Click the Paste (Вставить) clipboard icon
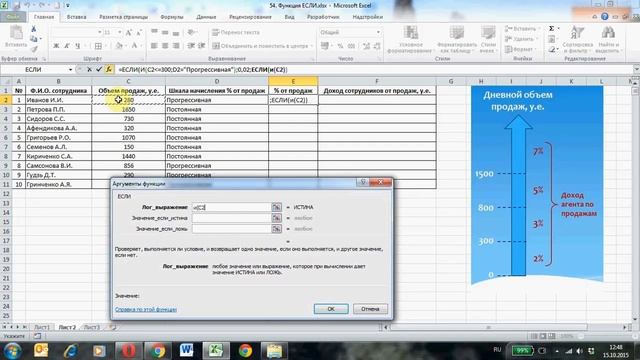 point(16,33)
